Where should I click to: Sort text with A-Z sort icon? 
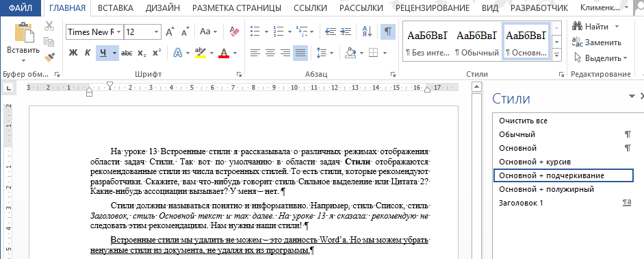point(367,32)
